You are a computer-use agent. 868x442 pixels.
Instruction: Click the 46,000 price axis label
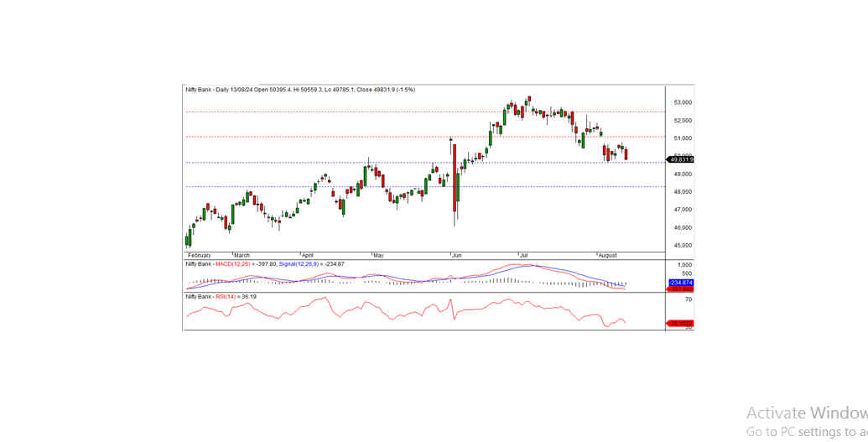pos(682,227)
